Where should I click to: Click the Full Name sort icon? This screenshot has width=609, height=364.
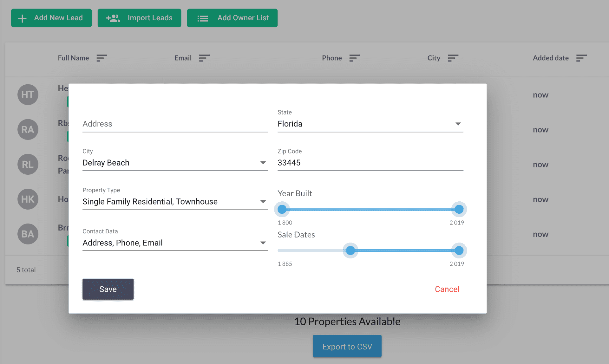[x=101, y=58]
